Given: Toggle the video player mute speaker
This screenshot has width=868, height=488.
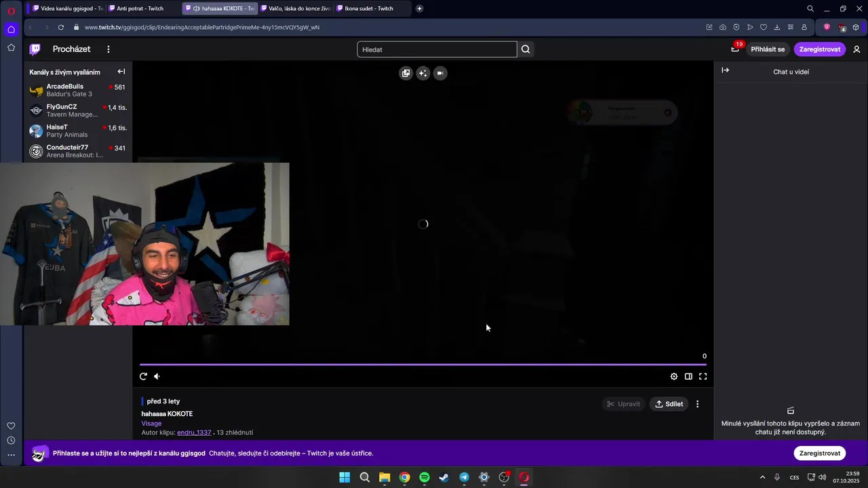Looking at the screenshot, I should click(x=157, y=376).
